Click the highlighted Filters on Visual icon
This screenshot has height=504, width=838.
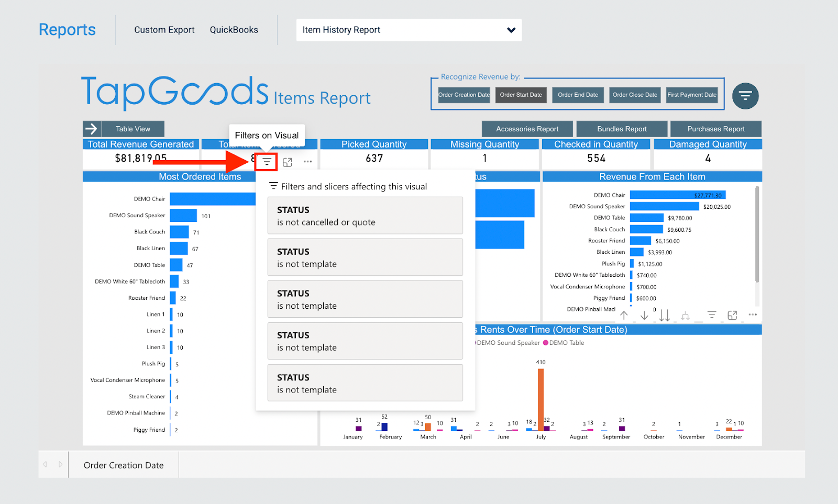(266, 162)
